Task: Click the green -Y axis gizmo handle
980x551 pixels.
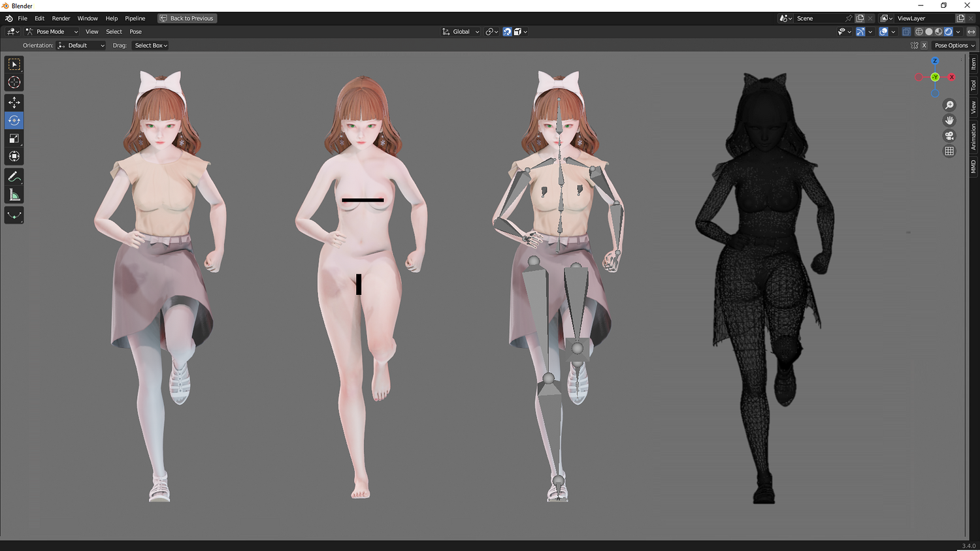Action: pyautogui.click(x=935, y=77)
